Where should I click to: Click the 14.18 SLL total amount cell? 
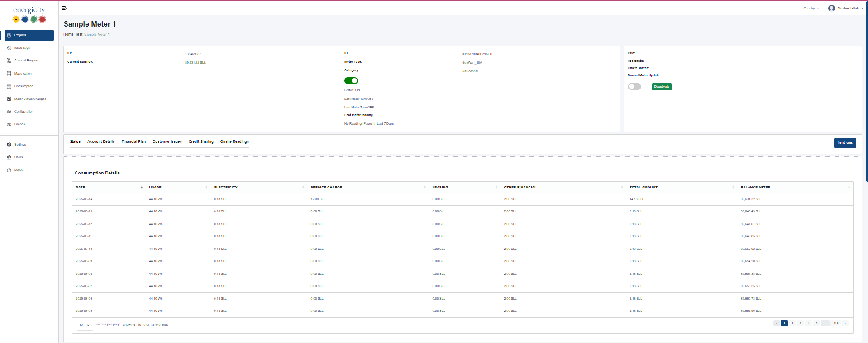point(637,199)
